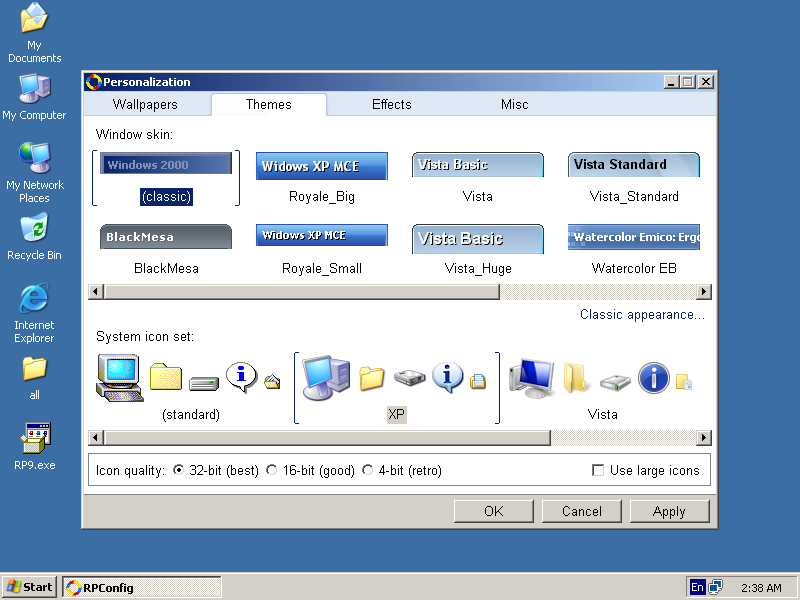
Task: Close the Personalization window
Action: click(706, 82)
